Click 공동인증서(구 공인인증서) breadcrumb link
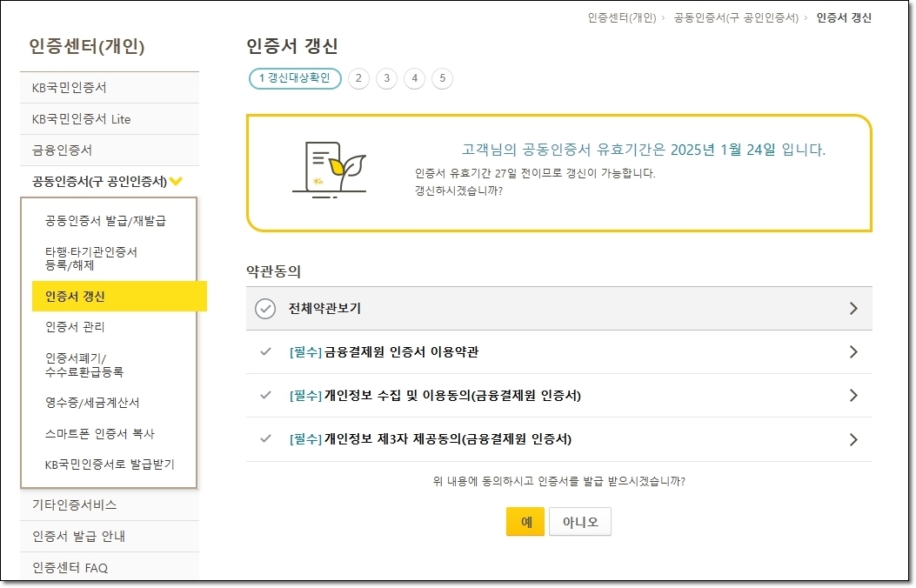Screen dimensions: 916x588 point(736,17)
